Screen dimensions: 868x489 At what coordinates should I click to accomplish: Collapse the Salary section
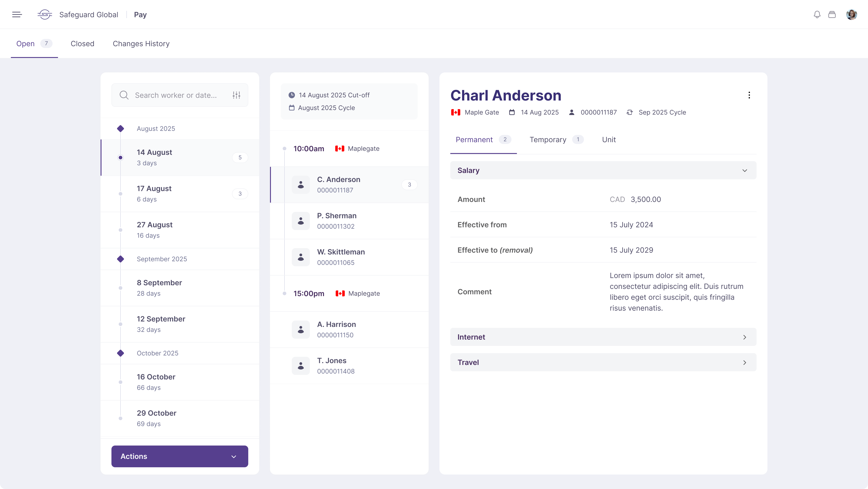point(744,170)
